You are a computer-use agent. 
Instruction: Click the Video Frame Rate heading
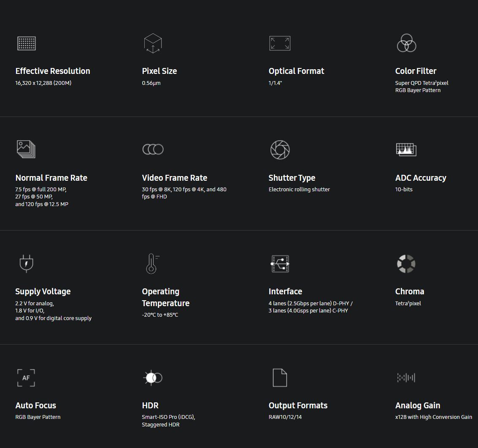[x=175, y=178]
